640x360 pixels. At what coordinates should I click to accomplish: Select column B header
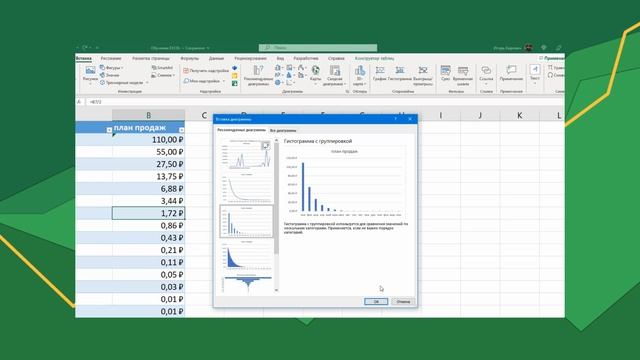149,116
